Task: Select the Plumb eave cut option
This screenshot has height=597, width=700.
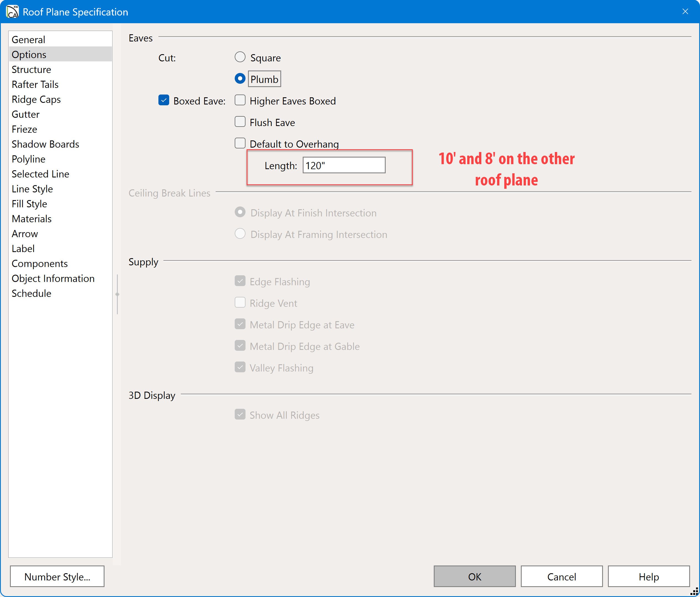Action: (240, 79)
